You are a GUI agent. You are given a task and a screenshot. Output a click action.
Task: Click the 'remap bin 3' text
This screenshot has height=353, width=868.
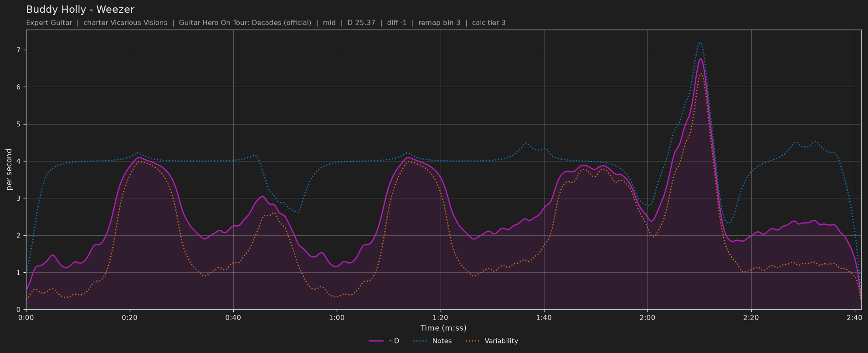pos(439,22)
